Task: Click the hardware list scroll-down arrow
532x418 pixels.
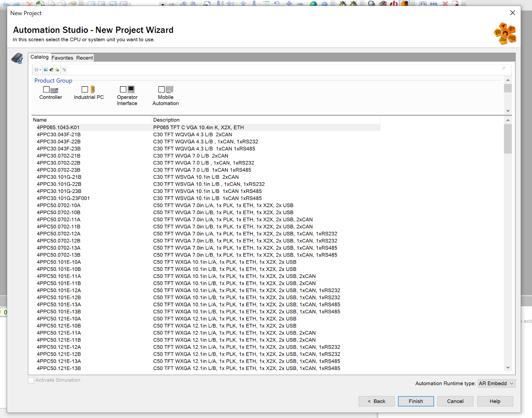Action: tap(508, 367)
